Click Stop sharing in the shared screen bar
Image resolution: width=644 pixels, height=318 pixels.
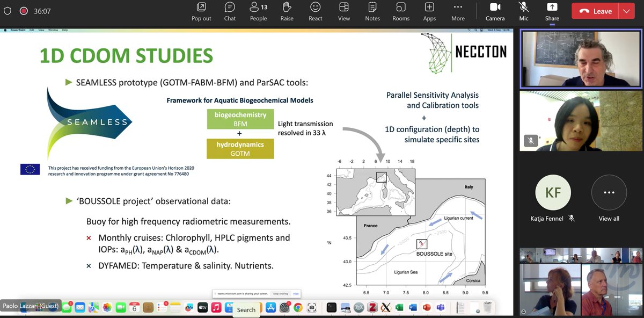coord(281,294)
